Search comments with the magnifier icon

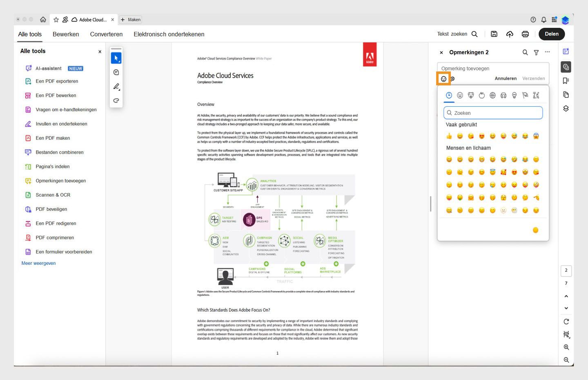525,52
